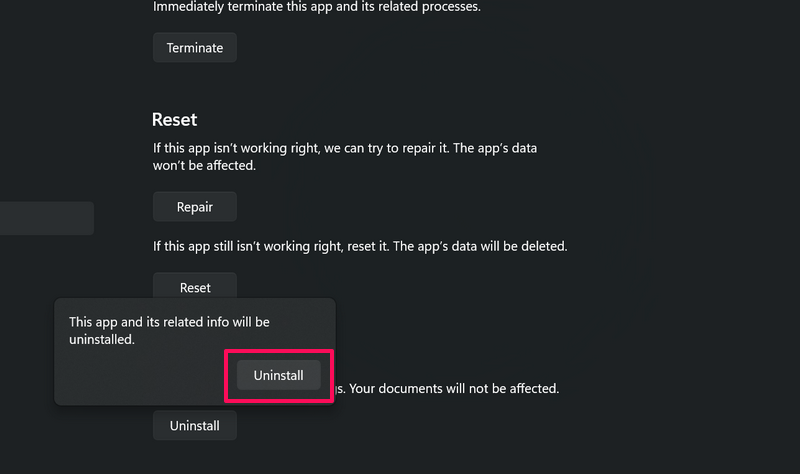
Task: Click the "Immediately terminate this app" description text
Action: [260, 7]
